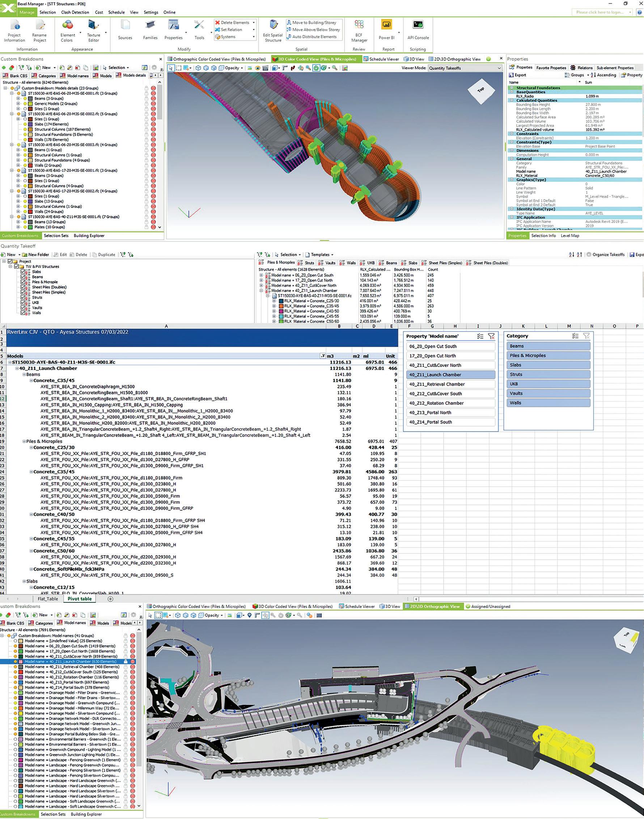Toggle multi-select on the Property 'Model name' slicer
Screen dimensions: 644x819
[x=480, y=336]
